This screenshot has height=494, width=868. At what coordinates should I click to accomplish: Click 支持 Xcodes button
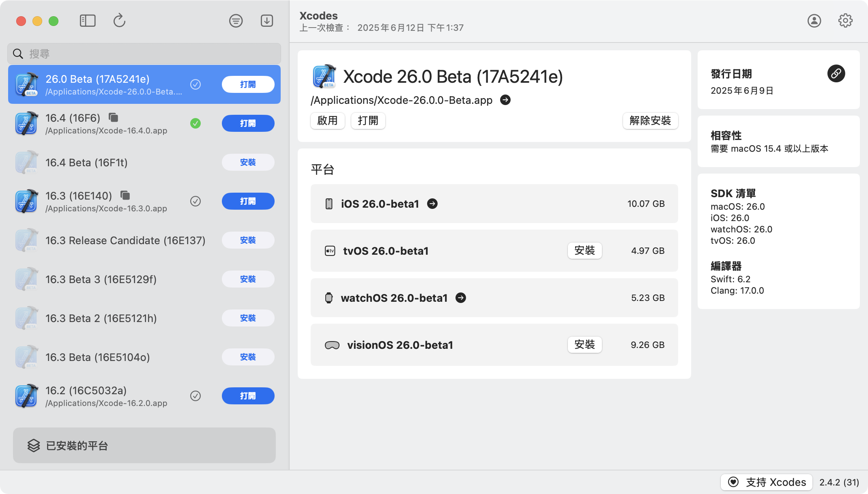click(766, 482)
